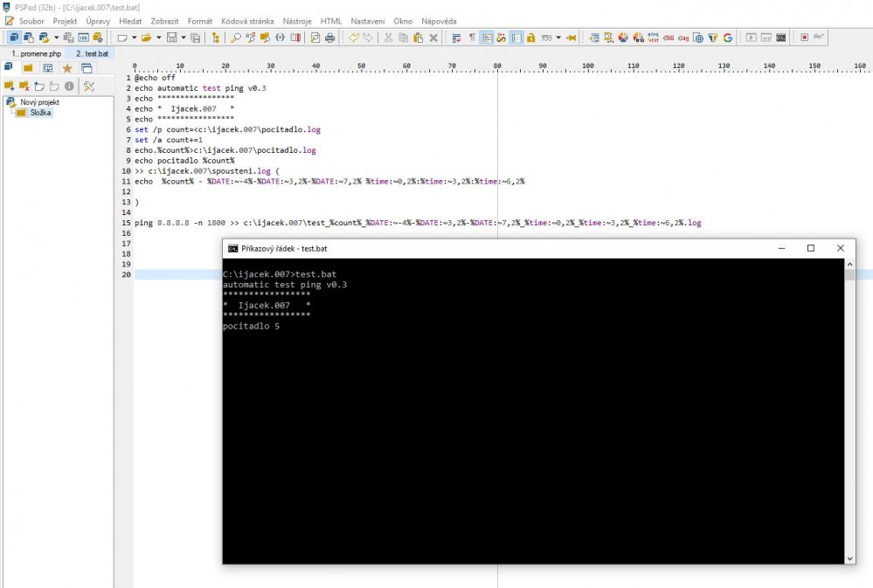
Task: Expand the Save file dropdown arrow
Action: click(183, 38)
